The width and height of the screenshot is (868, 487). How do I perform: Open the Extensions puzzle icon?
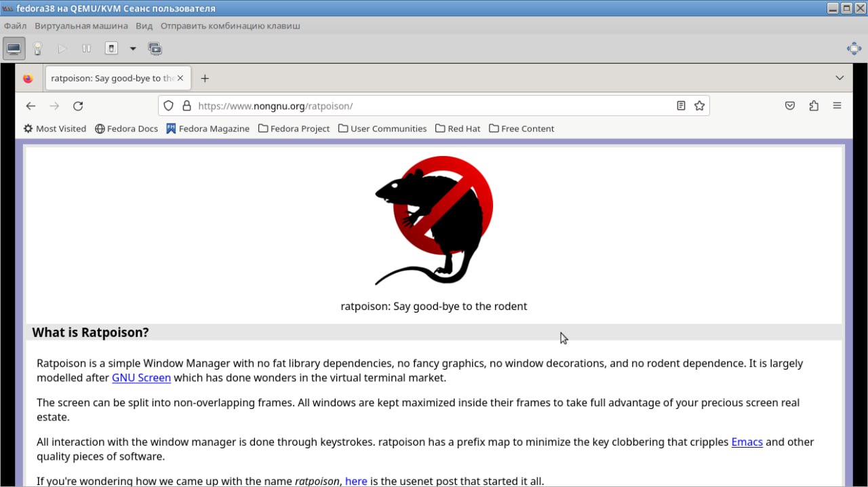[x=814, y=106]
